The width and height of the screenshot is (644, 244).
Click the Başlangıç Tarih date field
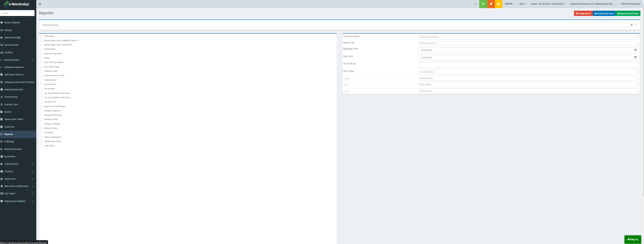pos(529,50)
